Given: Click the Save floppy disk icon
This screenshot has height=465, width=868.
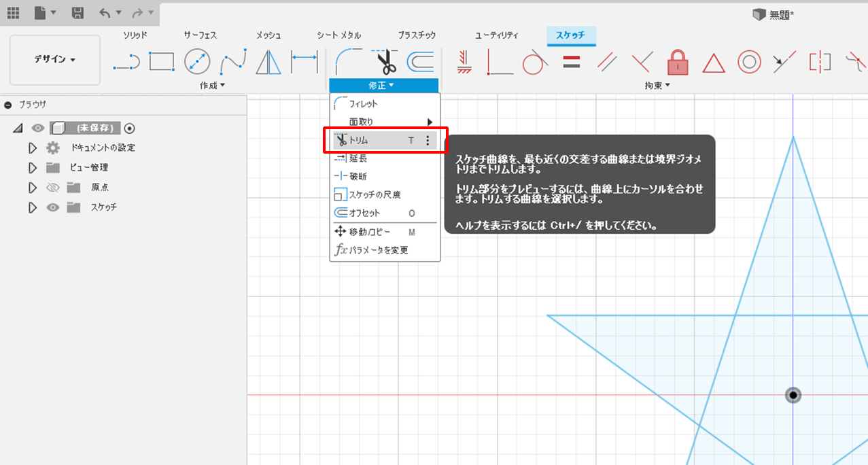Looking at the screenshot, I should pos(78,13).
